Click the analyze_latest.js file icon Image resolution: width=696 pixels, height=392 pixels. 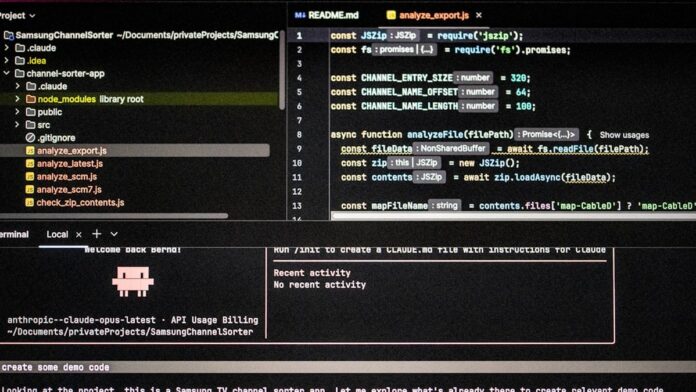pyautogui.click(x=30, y=163)
